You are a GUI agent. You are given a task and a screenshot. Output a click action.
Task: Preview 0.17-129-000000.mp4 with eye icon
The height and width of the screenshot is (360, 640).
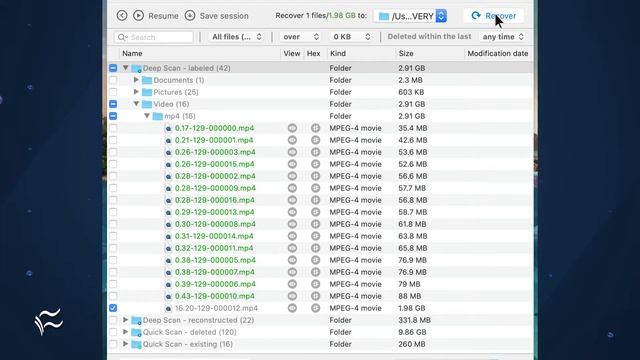click(292, 128)
